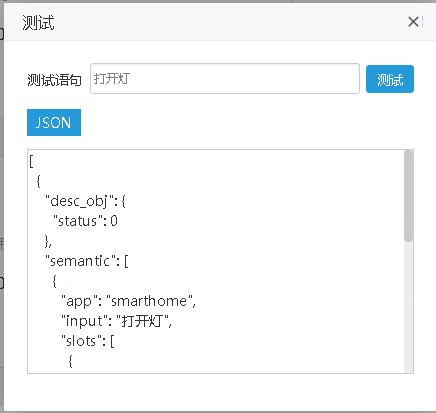Click the closing }, line after status
The width and height of the screenshot is (436, 413).
coord(48,241)
